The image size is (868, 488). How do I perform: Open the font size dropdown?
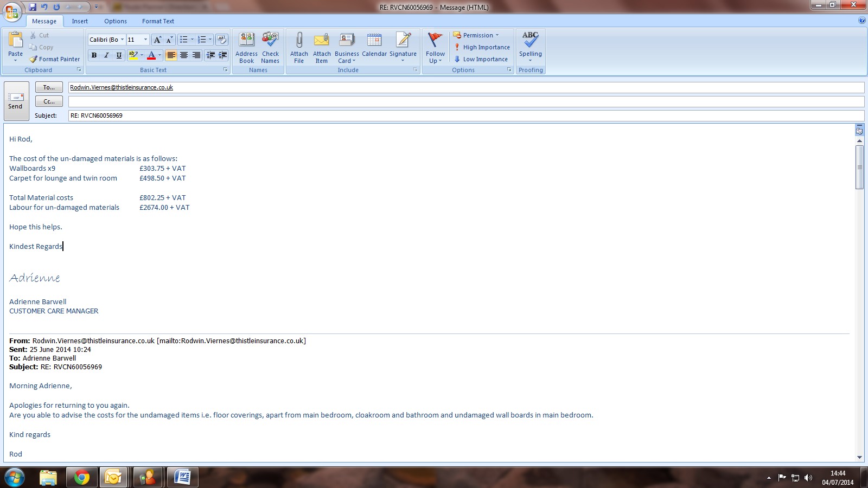145,40
